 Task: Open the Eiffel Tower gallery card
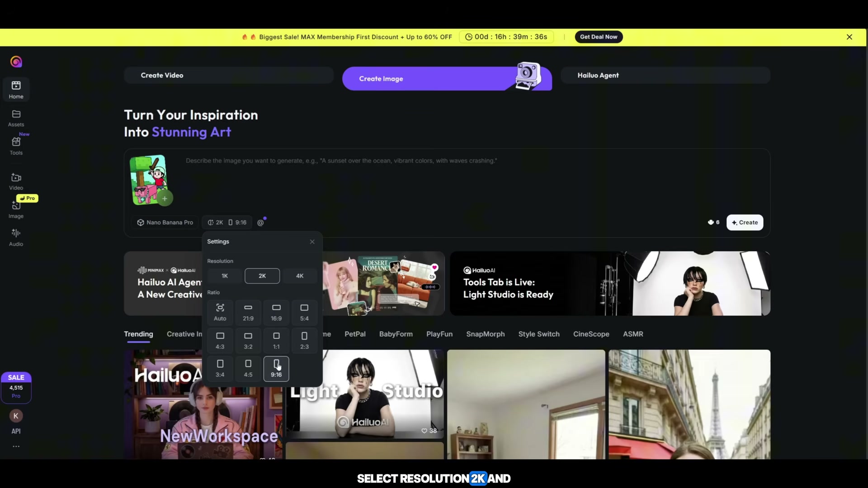(x=689, y=404)
